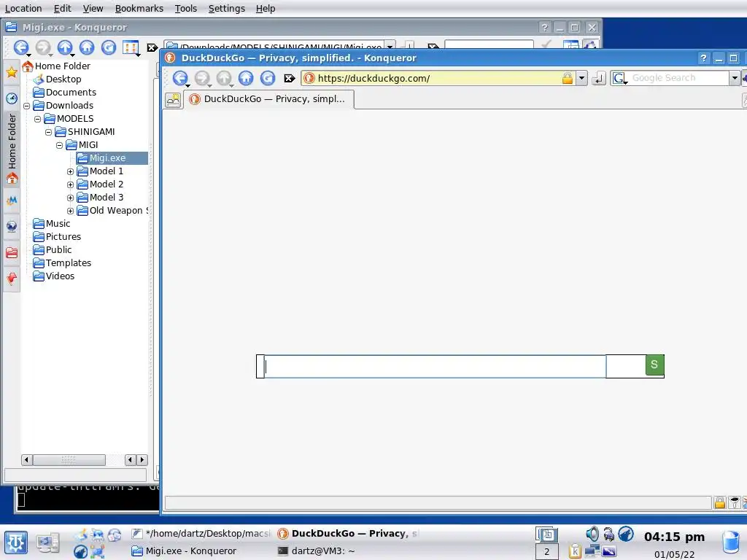This screenshot has height=560, width=747.
Task: Collapse the Downloads folder in the tree
Action: point(27,106)
